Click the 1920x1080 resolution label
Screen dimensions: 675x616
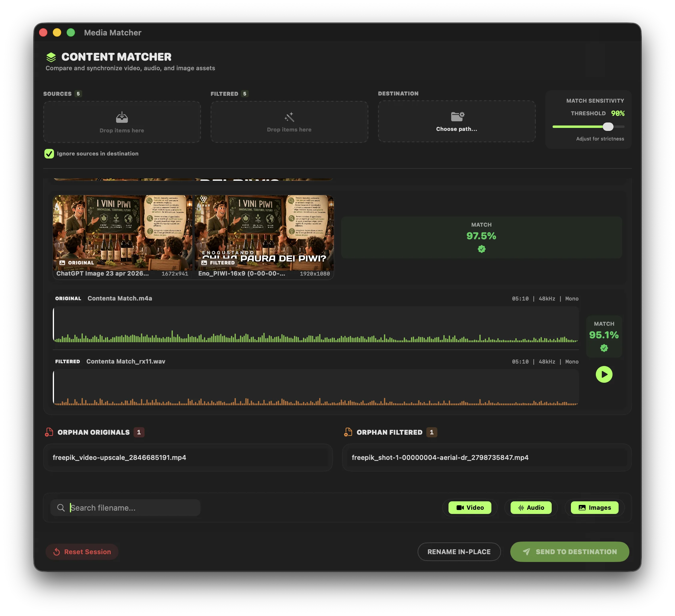tap(315, 274)
